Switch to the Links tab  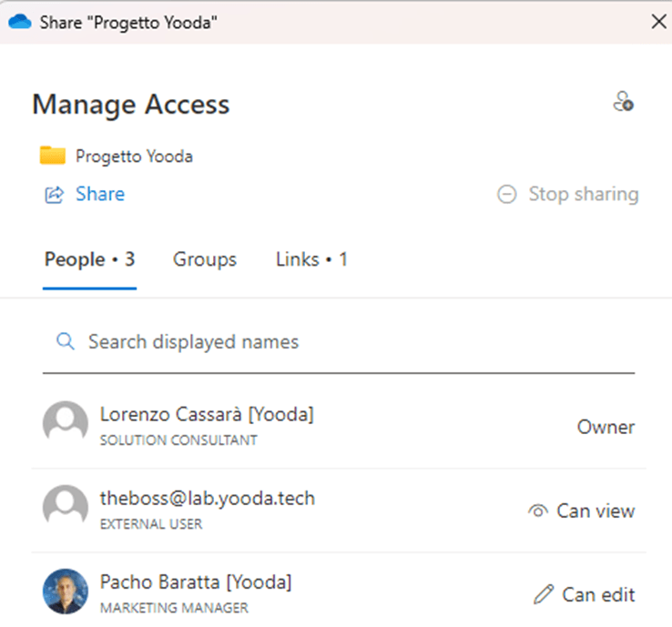[311, 259]
